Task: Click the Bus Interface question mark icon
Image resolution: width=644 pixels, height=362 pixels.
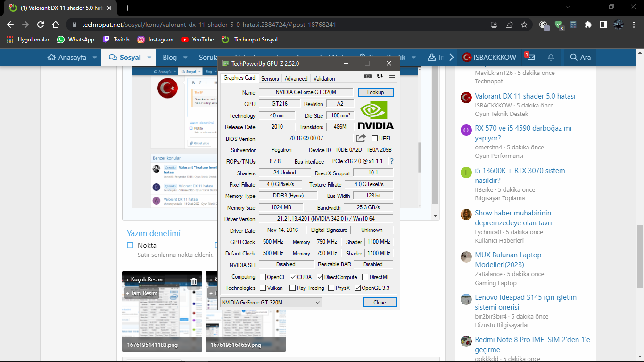Action: click(x=391, y=161)
